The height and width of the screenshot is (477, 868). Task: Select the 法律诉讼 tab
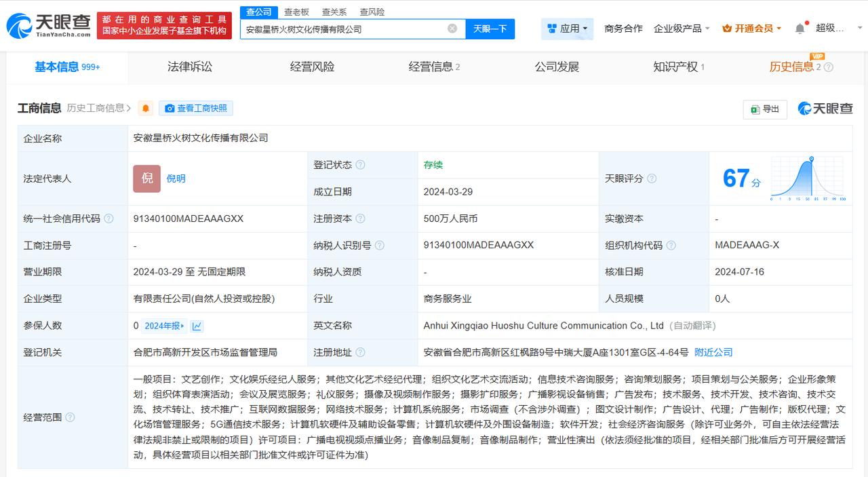[x=190, y=66]
